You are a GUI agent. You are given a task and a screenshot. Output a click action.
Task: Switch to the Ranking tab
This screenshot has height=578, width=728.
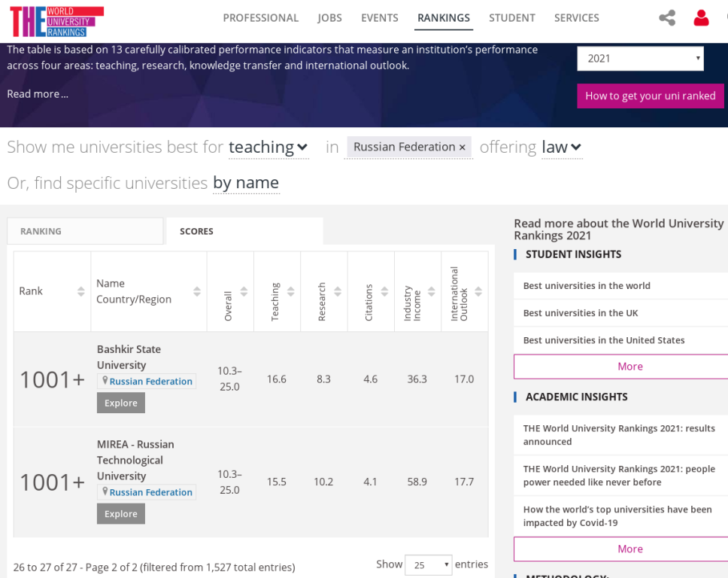[85, 231]
